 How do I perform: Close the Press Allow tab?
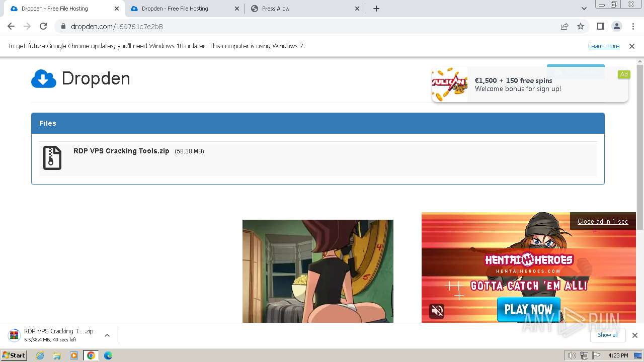click(357, 9)
